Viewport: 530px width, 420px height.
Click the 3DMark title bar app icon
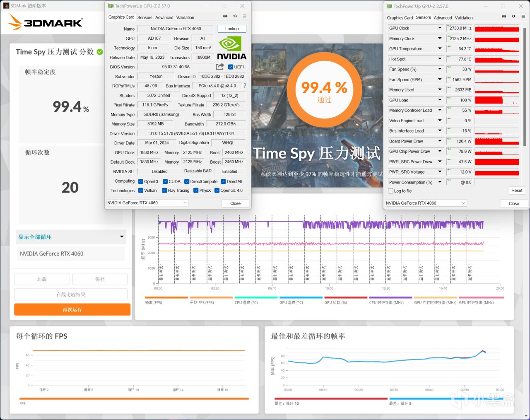click(6, 6)
